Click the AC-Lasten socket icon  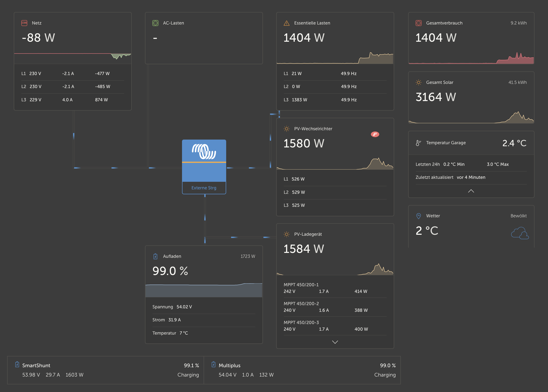155,23
